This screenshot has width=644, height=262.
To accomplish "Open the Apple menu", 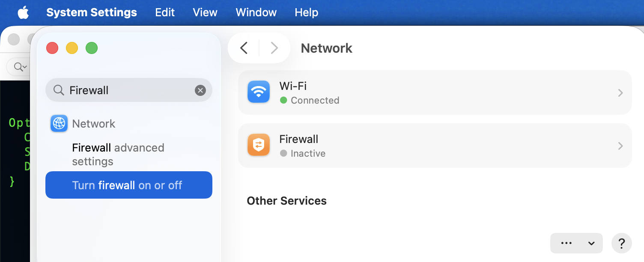I will 23,12.
